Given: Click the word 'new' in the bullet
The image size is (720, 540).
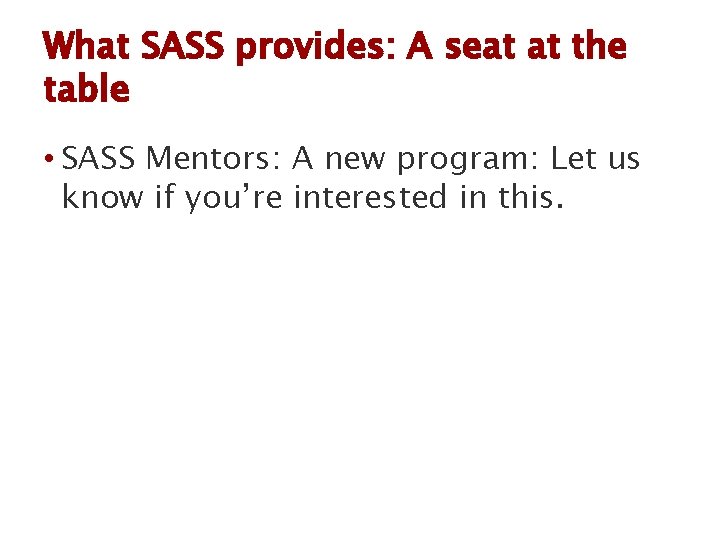Looking at the screenshot, I should click(x=354, y=160).
